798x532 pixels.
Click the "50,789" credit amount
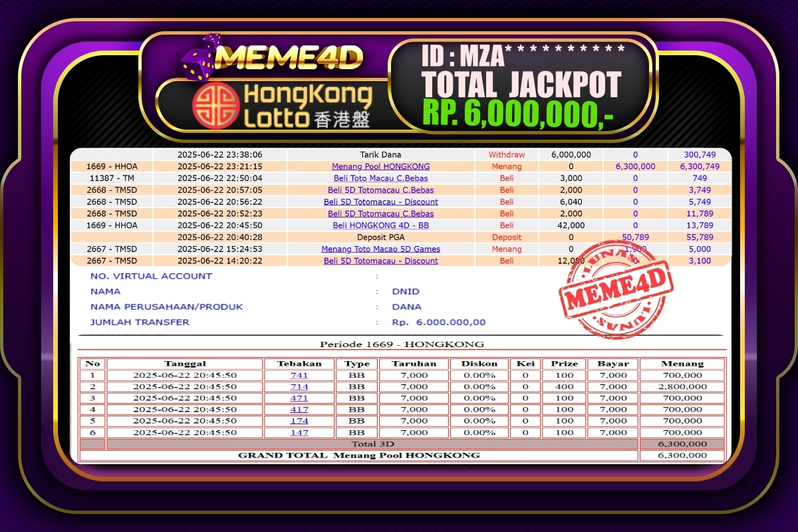coord(635,237)
